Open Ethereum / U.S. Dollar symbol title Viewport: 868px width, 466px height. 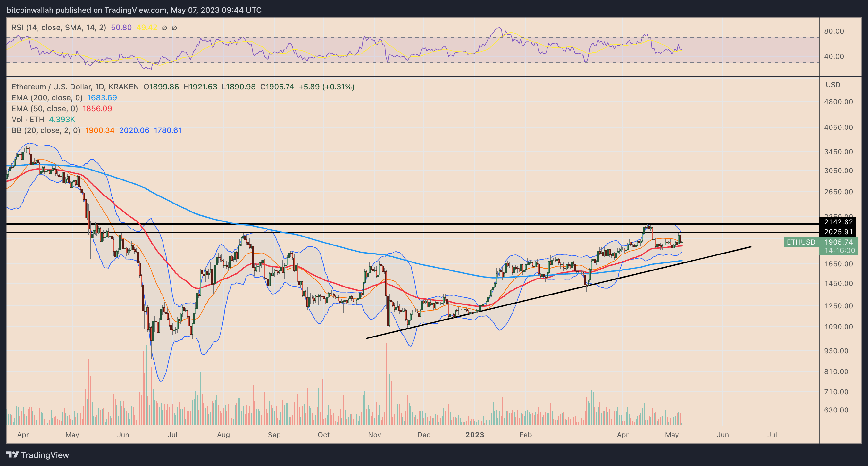point(75,87)
